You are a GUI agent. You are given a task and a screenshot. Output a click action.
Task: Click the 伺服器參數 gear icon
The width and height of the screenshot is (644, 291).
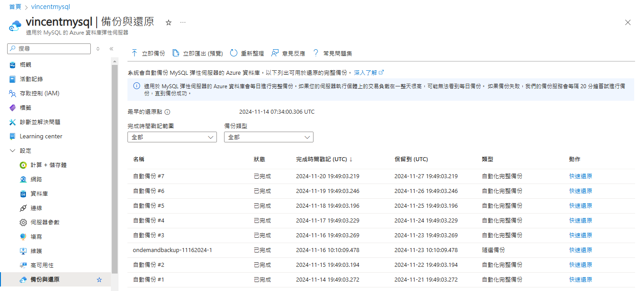pos(23,223)
